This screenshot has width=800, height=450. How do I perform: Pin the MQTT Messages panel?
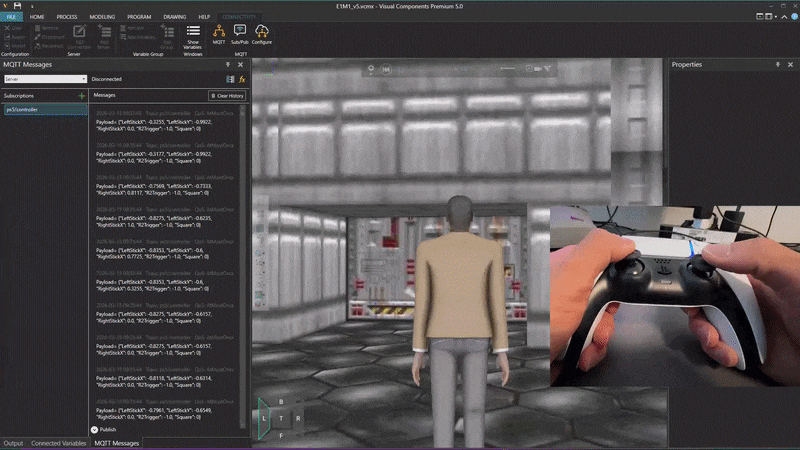pyautogui.click(x=228, y=64)
